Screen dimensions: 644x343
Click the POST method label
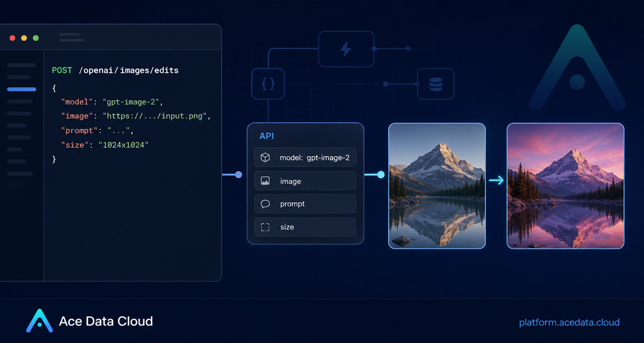(x=62, y=70)
